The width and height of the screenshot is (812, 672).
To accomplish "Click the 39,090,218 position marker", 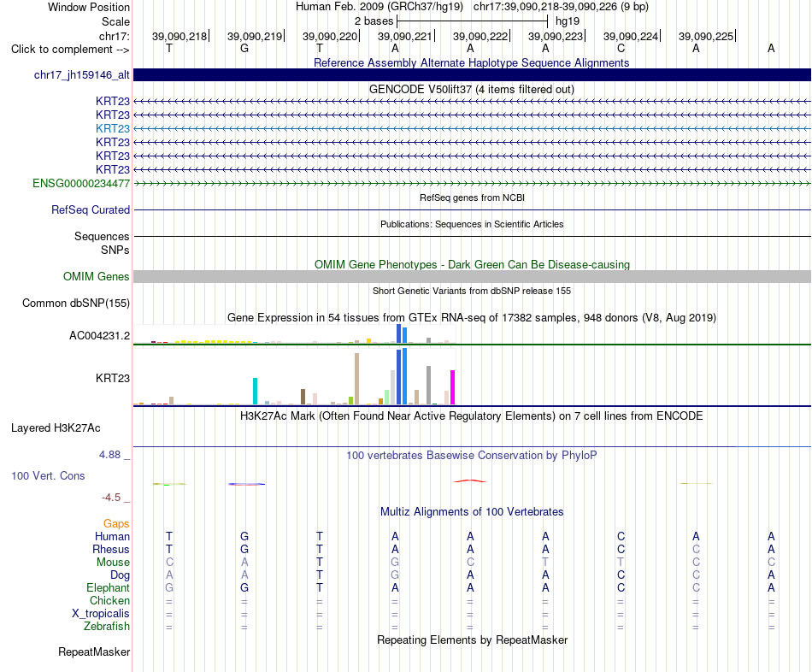I will click(179, 36).
